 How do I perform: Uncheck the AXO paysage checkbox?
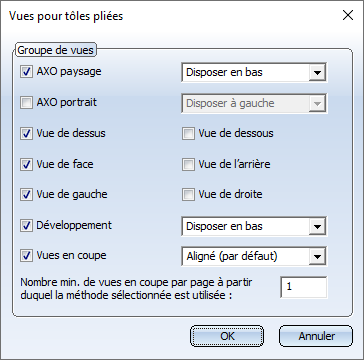click(x=26, y=72)
